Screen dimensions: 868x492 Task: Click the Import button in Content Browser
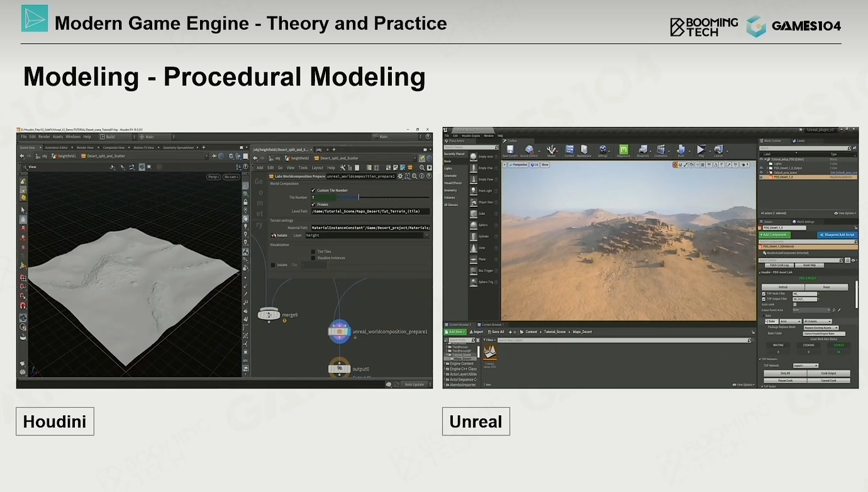click(476, 332)
